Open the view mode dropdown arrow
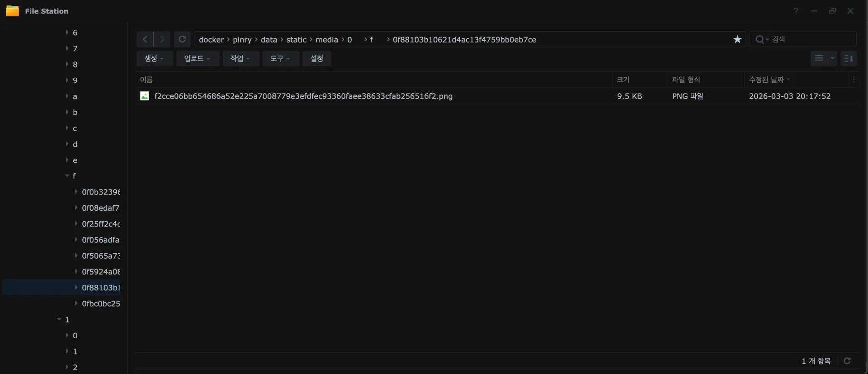The image size is (868, 374). pyautogui.click(x=832, y=58)
